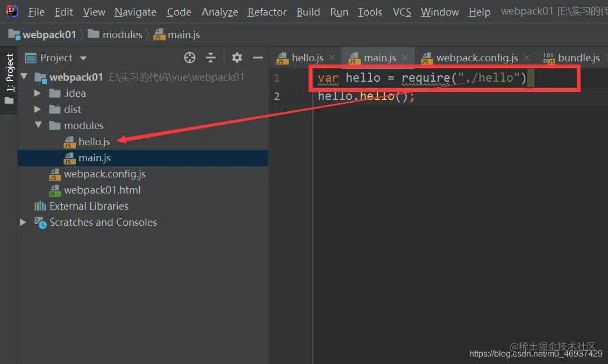Screen dimensions: 608x364
Task: Click the IntelliJ IDEA logo icon
Action: (12, 11)
